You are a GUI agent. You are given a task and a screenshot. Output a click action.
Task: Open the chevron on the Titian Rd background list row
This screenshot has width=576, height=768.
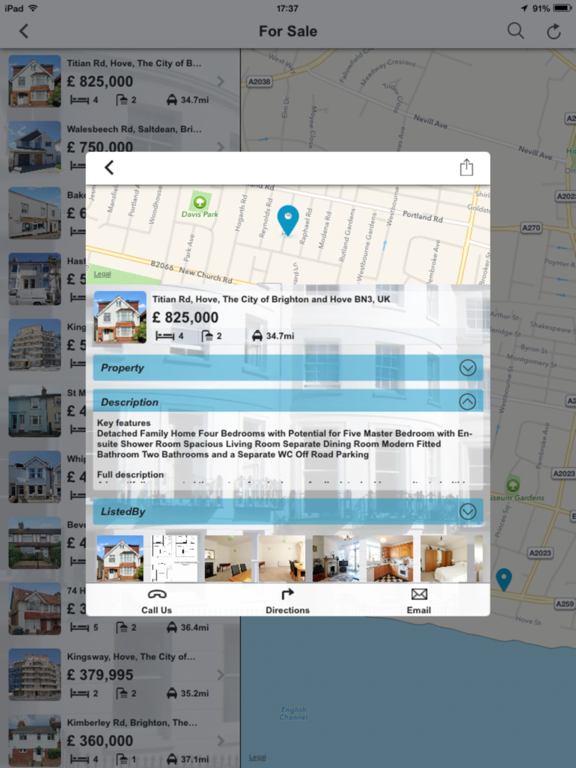tap(220, 81)
